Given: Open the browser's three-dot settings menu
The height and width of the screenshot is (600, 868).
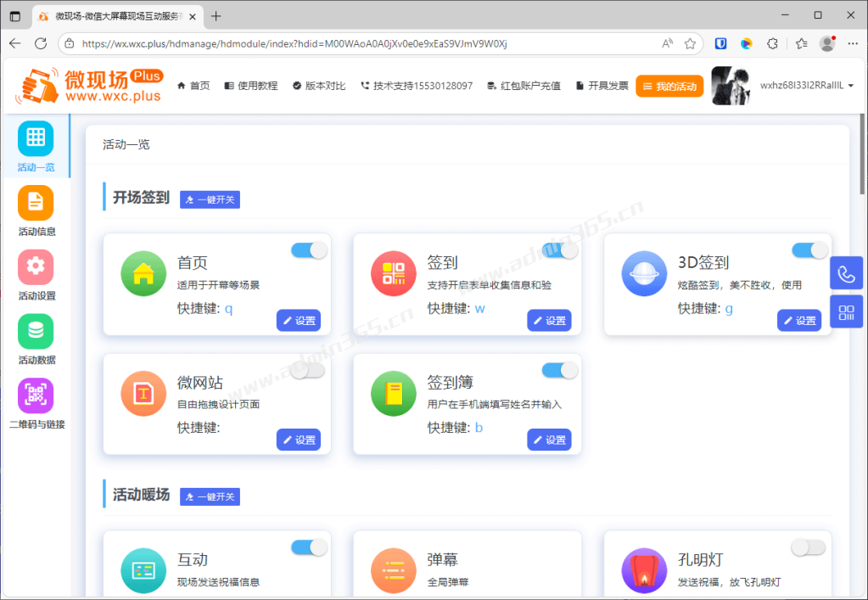Looking at the screenshot, I should click(853, 43).
